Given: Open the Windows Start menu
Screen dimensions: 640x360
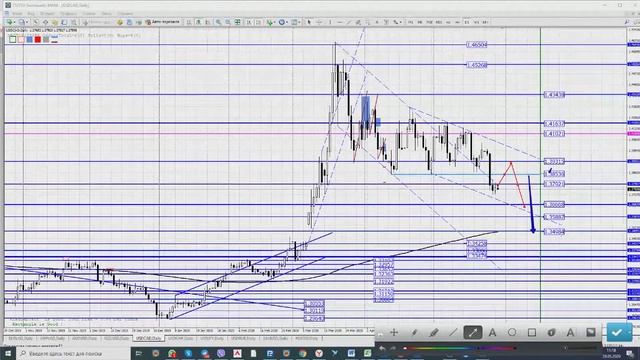Looking at the screenshot, I should [x=8, y=353].
